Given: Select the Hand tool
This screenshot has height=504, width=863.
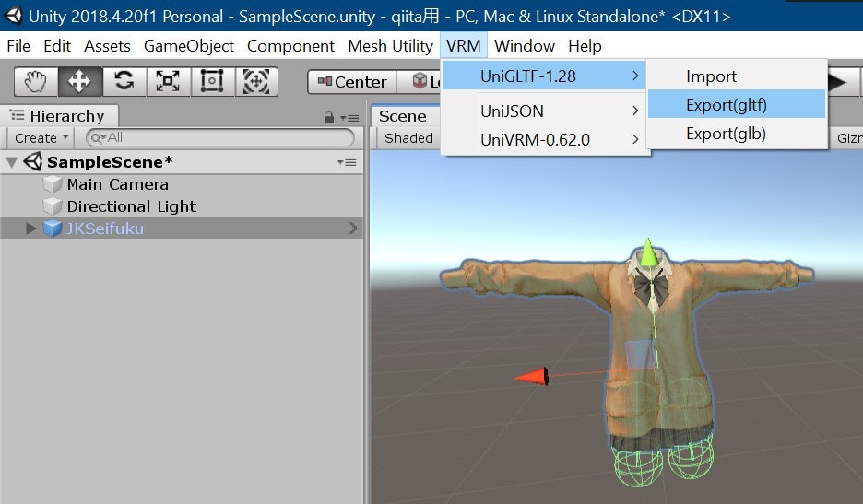Looking at the screenshot, I should tap(35, 81).
